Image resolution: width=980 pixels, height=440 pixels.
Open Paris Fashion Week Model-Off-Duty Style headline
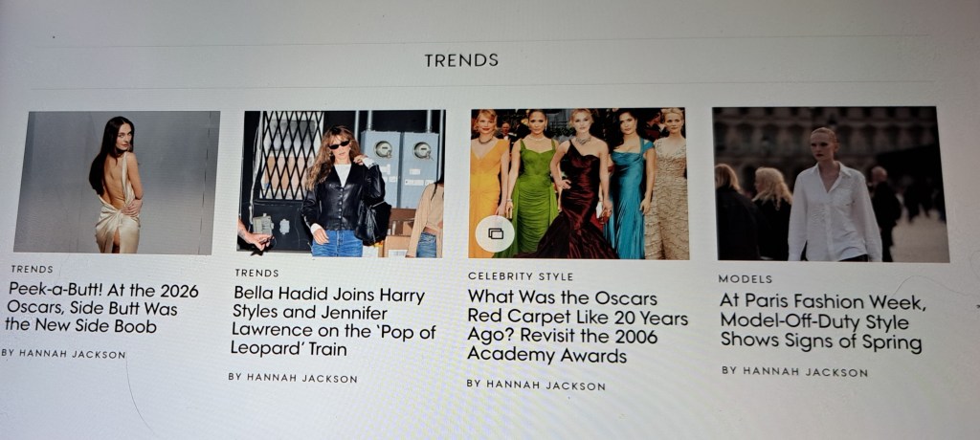click(823, 322)
